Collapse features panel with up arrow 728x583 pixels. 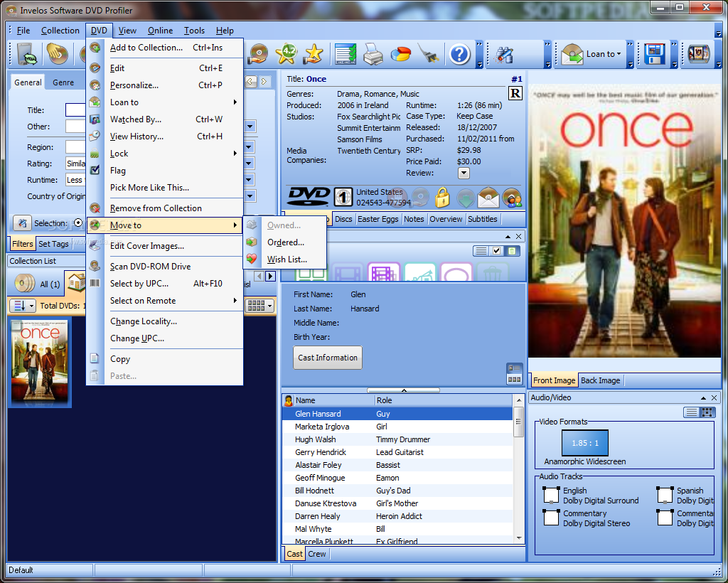click(x=508, y=236)
